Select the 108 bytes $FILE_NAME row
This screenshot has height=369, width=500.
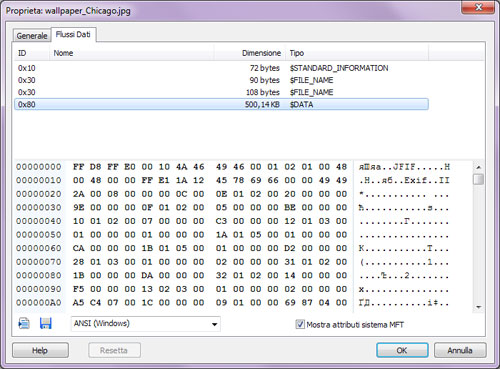click(x=221, y=92)
